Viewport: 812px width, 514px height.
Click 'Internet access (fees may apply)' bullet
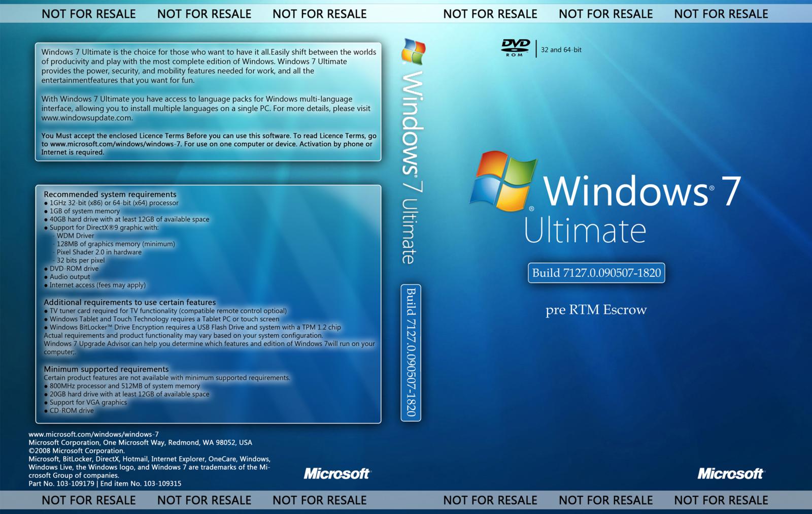[94, 285]
